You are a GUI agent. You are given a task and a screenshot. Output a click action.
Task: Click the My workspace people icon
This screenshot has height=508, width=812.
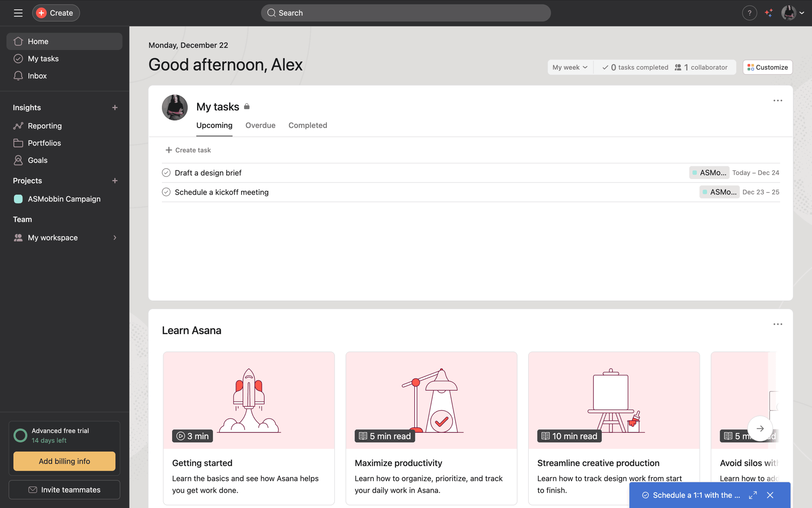pyautogui.click(x=18, y=238)
